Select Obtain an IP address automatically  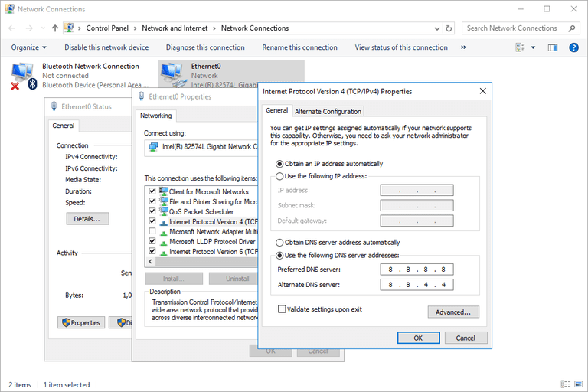point(279,164)
